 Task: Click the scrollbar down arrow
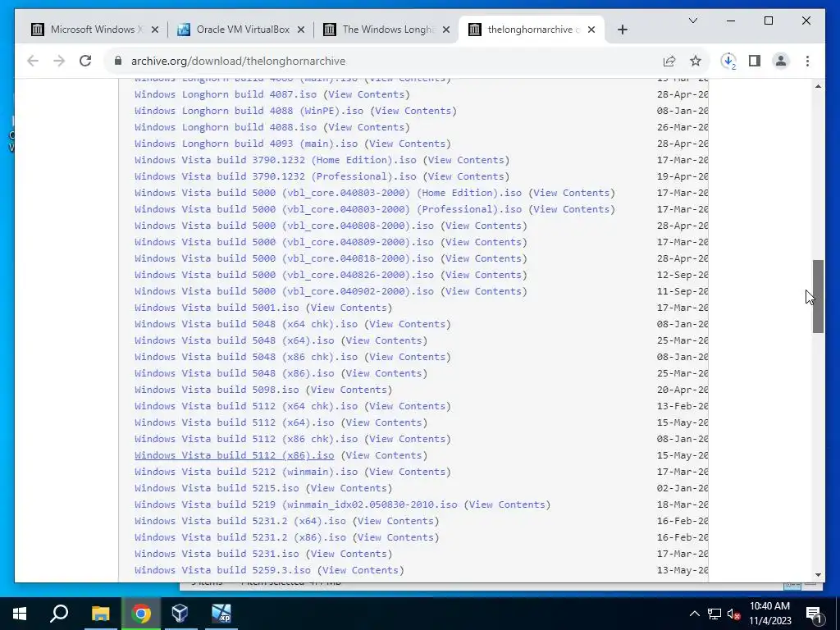pyautogui.click(x=818, y=575)
